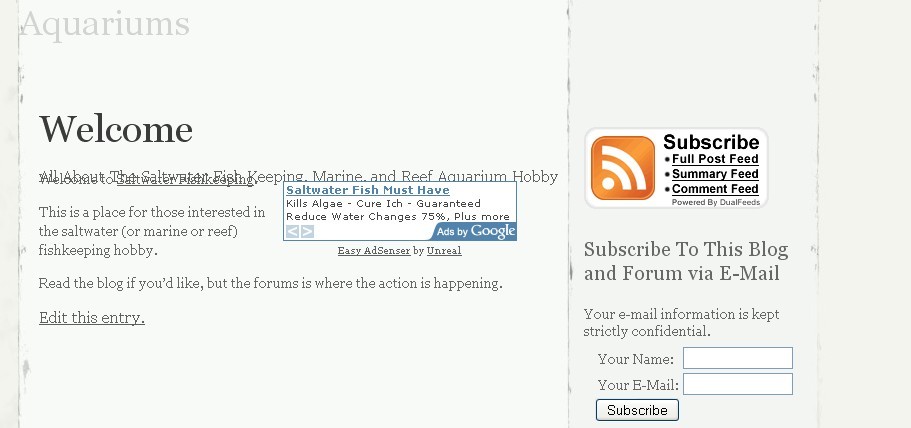This screenshot has height=428, width=911.
Task: Click the ad's next arrow button
Action: pyautogui.click(x=307, y=232)
